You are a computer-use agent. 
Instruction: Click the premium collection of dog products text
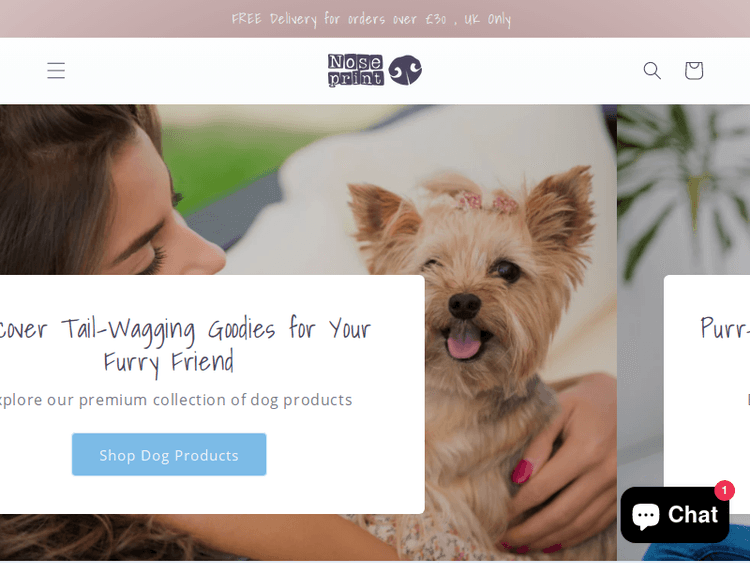(176, 400)
